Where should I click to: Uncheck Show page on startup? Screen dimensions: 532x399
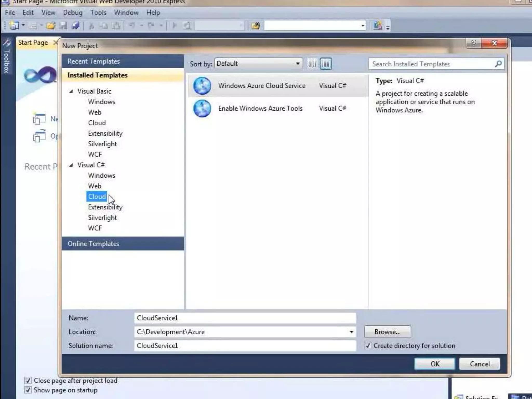(28, 390)
